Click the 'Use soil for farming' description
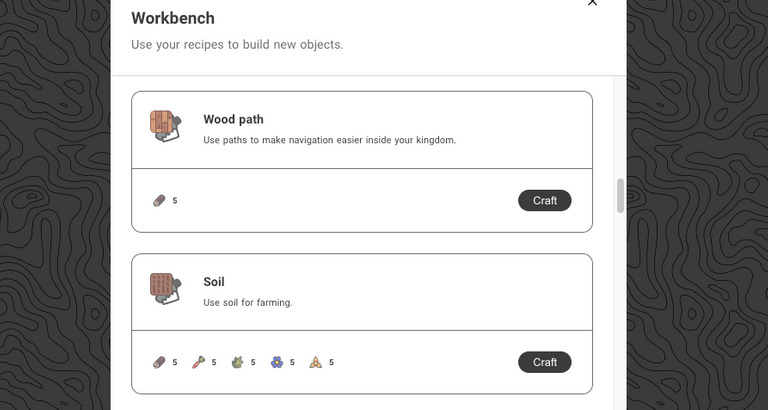 248,303
